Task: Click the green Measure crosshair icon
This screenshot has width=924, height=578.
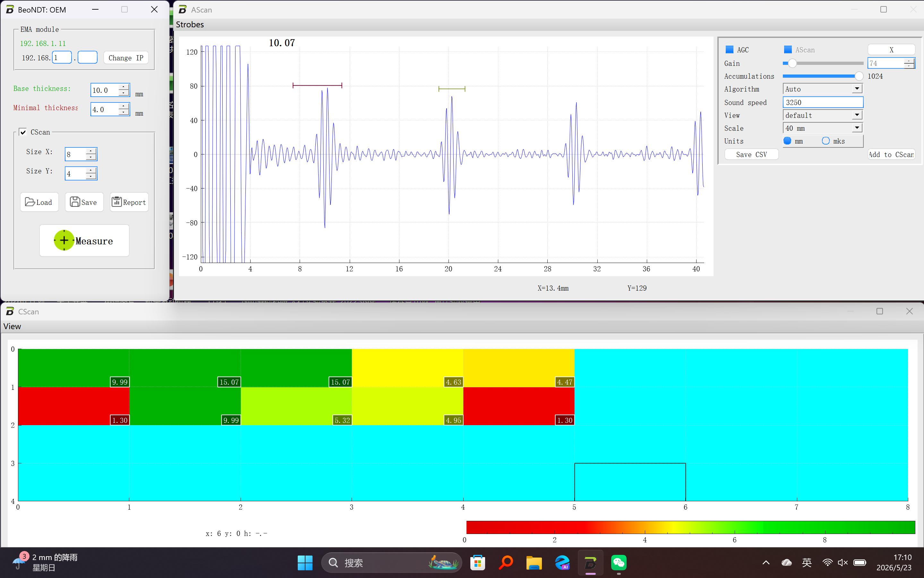Action: tap(64, 240)
